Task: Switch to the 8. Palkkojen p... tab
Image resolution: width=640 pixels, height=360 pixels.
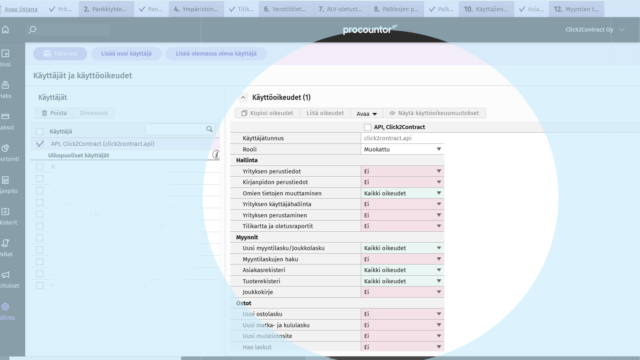Action: tap(396, 9)
